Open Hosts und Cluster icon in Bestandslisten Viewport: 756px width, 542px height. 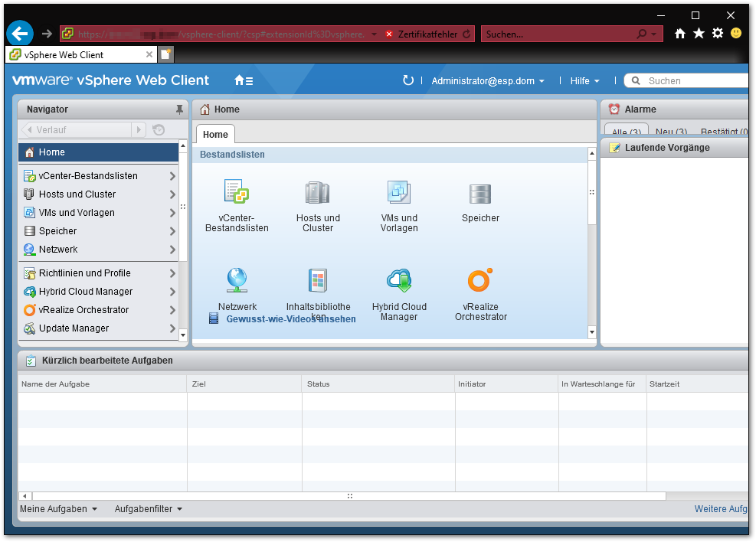[x=317, y=193]
